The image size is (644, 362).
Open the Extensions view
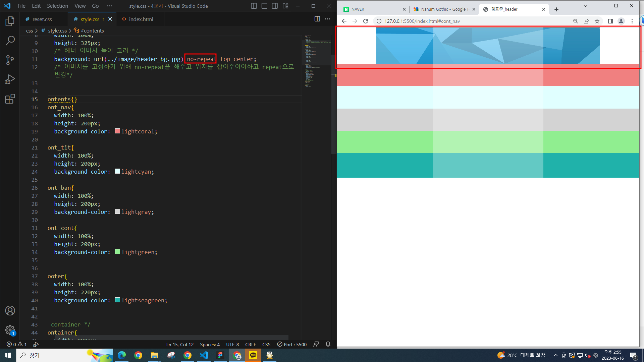click(10, 99)
